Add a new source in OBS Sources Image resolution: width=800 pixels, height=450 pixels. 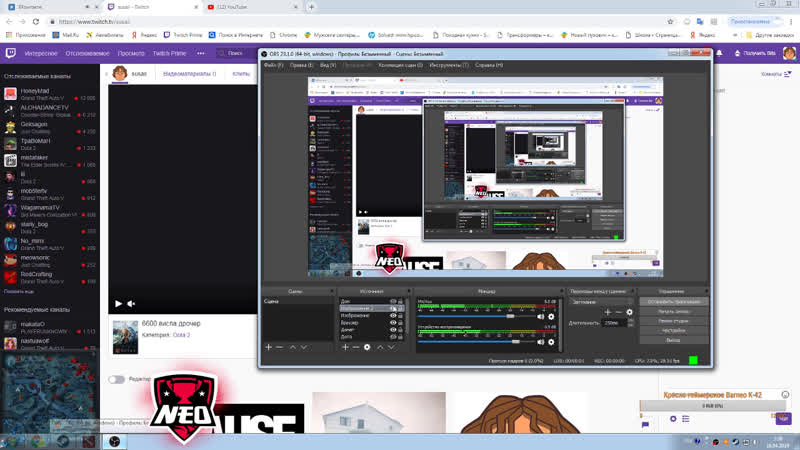coord(345,347)
